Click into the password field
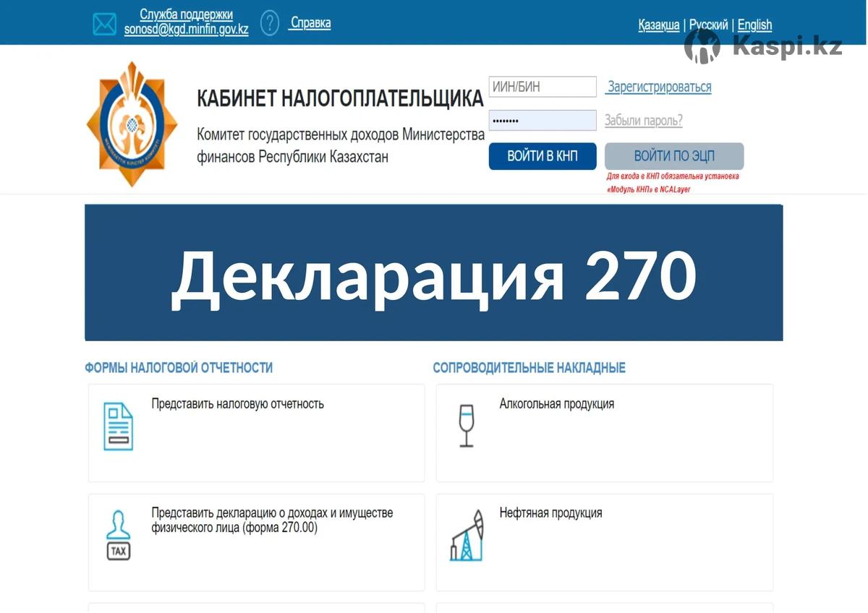Viewport: 868px width, 613px height. 542,121
